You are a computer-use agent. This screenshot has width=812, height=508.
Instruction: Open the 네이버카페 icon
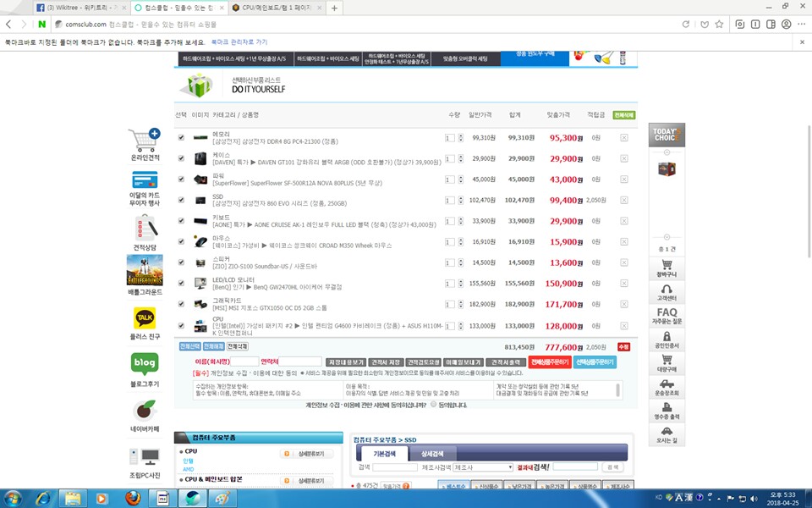[x=145, y=411]
